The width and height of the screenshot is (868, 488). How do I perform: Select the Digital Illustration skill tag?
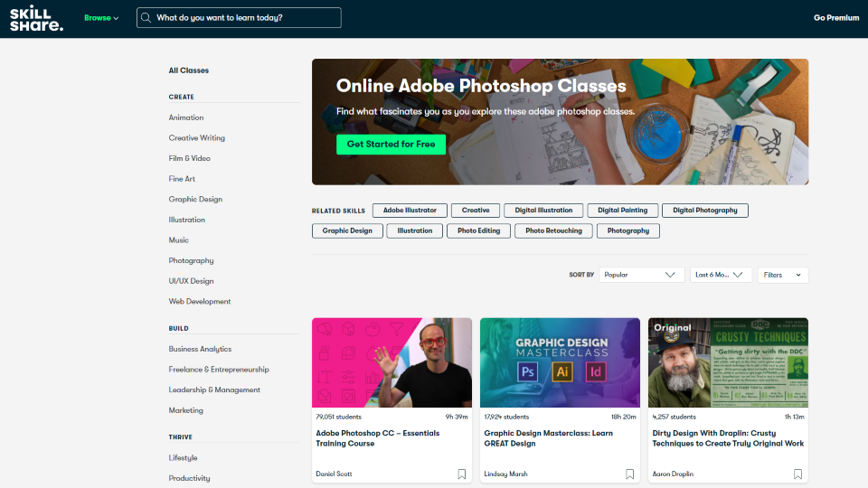[x=543, y=211]
